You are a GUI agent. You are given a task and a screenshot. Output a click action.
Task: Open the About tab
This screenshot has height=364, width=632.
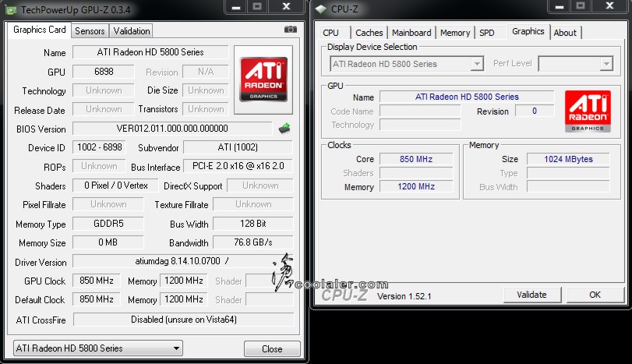click(565, 33)
